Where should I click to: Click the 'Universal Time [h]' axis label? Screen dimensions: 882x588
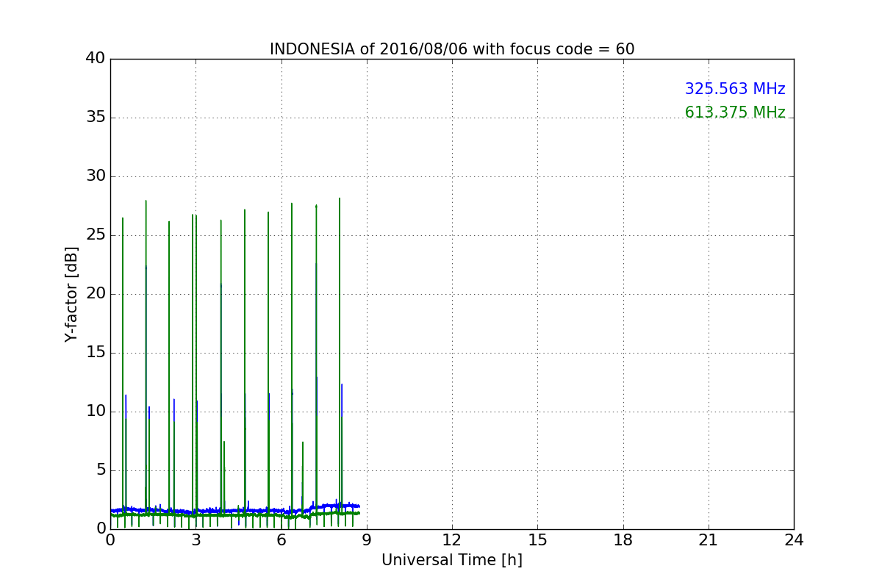452,560
